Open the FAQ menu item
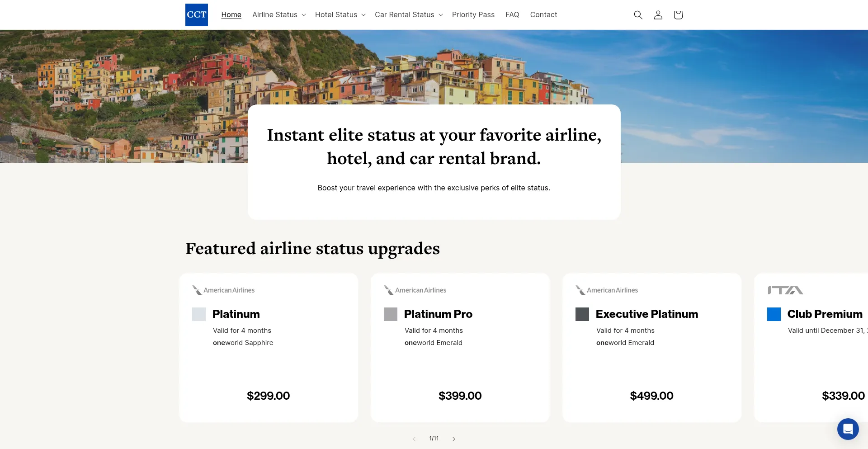 [x=512, y=15]
